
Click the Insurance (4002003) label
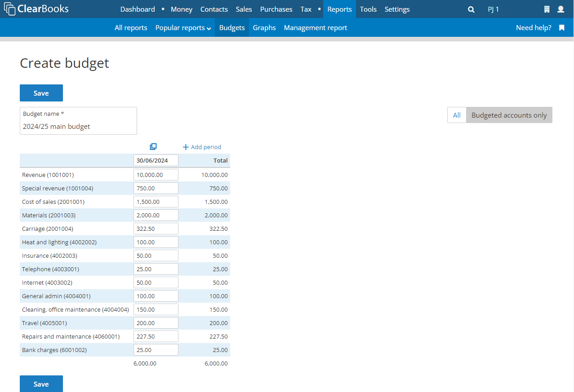pos(49,255)
